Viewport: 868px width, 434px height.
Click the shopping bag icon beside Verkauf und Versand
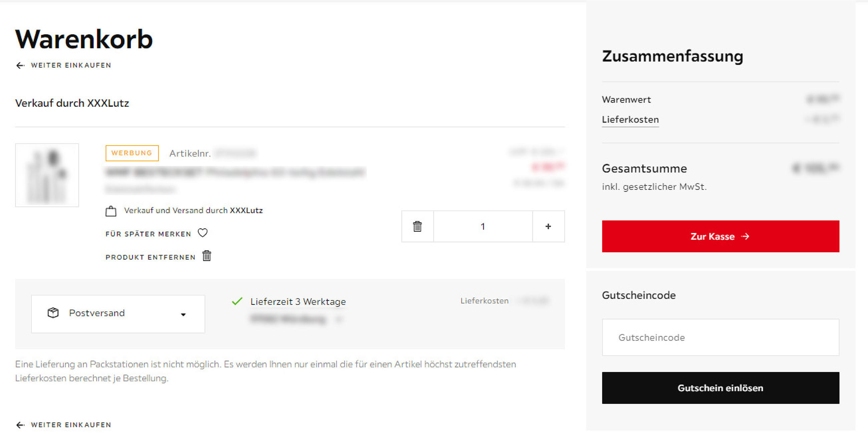pyautogui.click(x=111, y=211)
